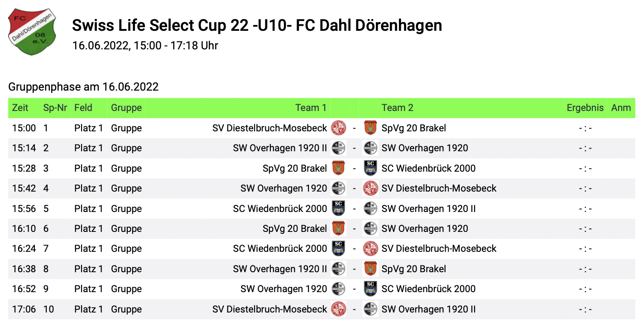
Task: Click SW Overhagen 1920 II crest in match 2
Action: [x=338, y=148]
